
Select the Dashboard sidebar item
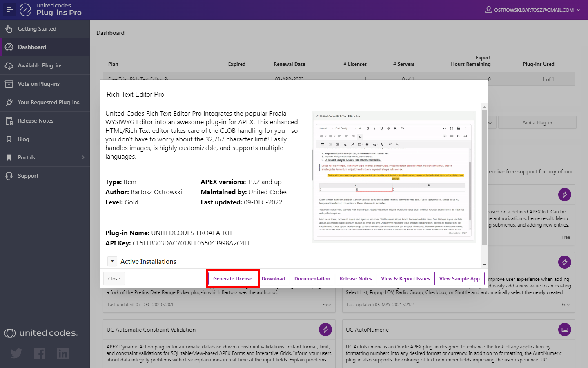pos(45,47)
